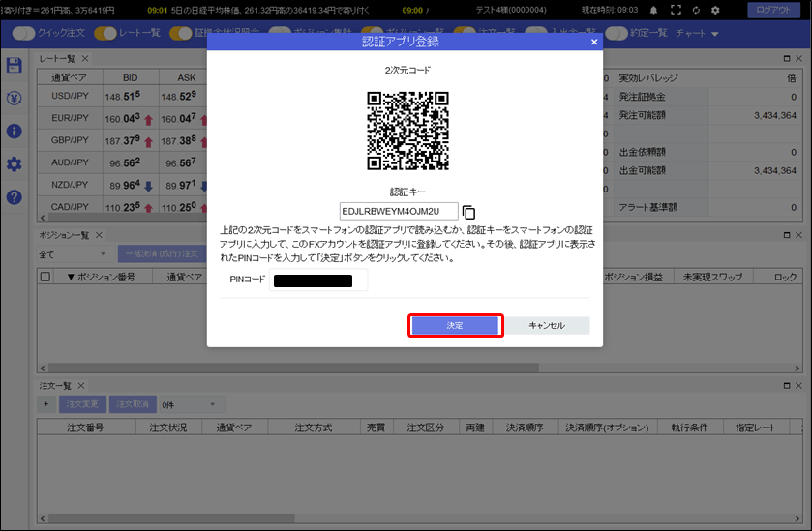The height and width of the screenshot is (531, 812).
Task: Click the ログアウト button
Action: coord(773,10)
